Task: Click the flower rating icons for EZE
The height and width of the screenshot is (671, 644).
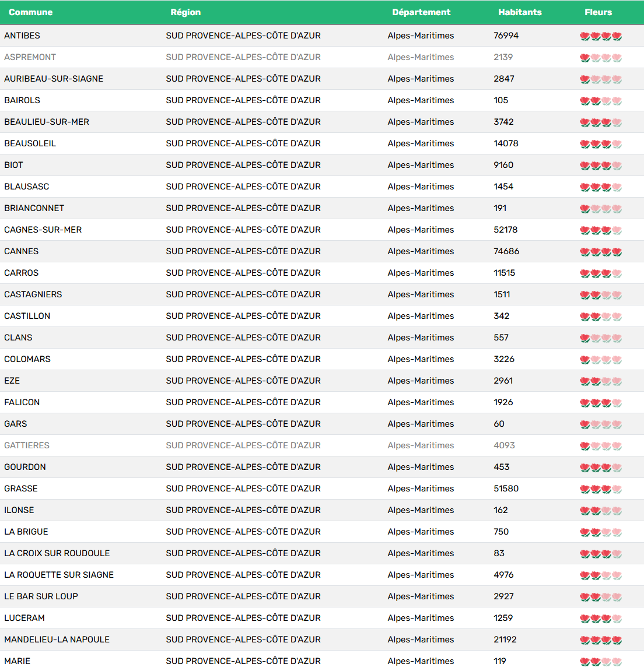Action: click(600, 381)
